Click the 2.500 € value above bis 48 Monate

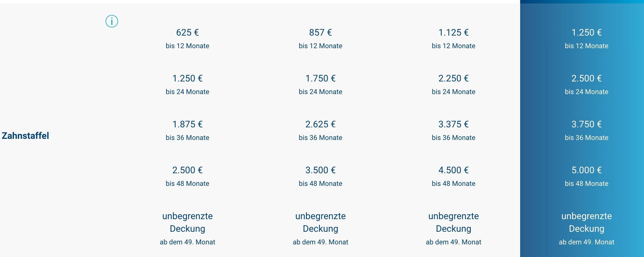point(188,170)
